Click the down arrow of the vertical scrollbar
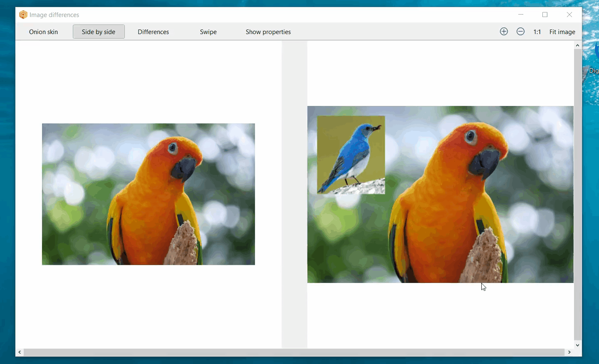Viewport: 599px width, 364px height. point(577,345)
